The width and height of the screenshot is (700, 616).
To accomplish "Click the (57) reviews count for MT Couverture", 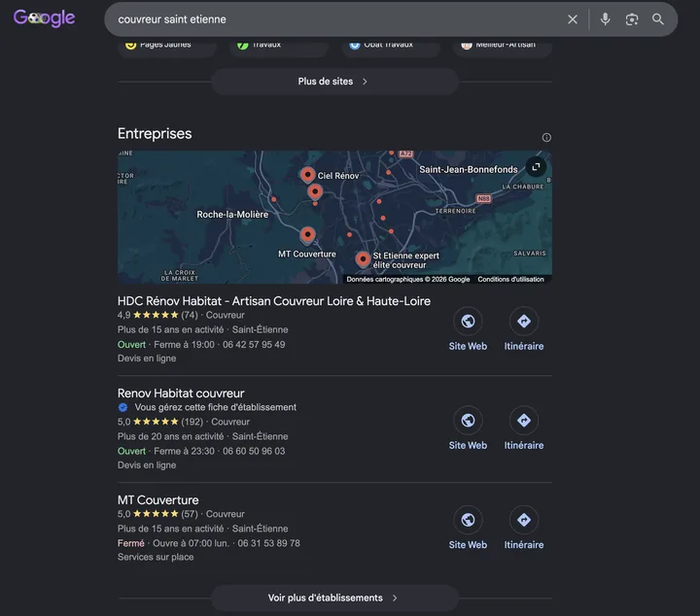I will pyautogui.click(x=190, y=514).
